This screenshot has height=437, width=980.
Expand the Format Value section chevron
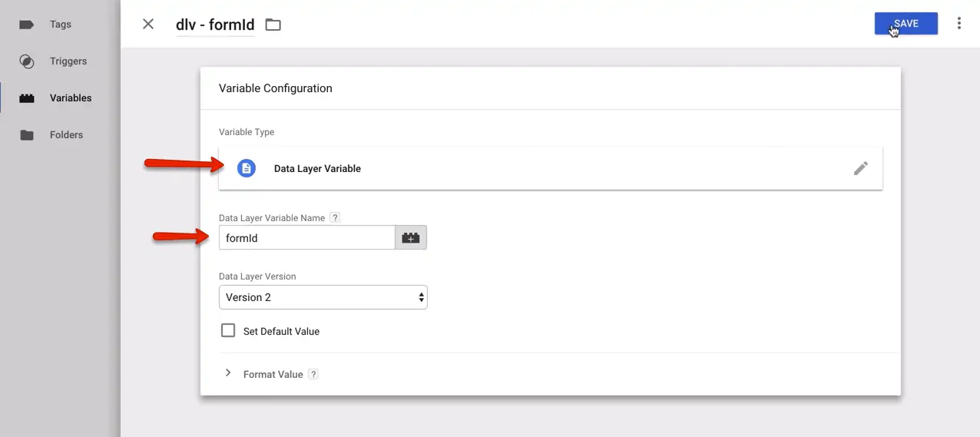[228, 373]
